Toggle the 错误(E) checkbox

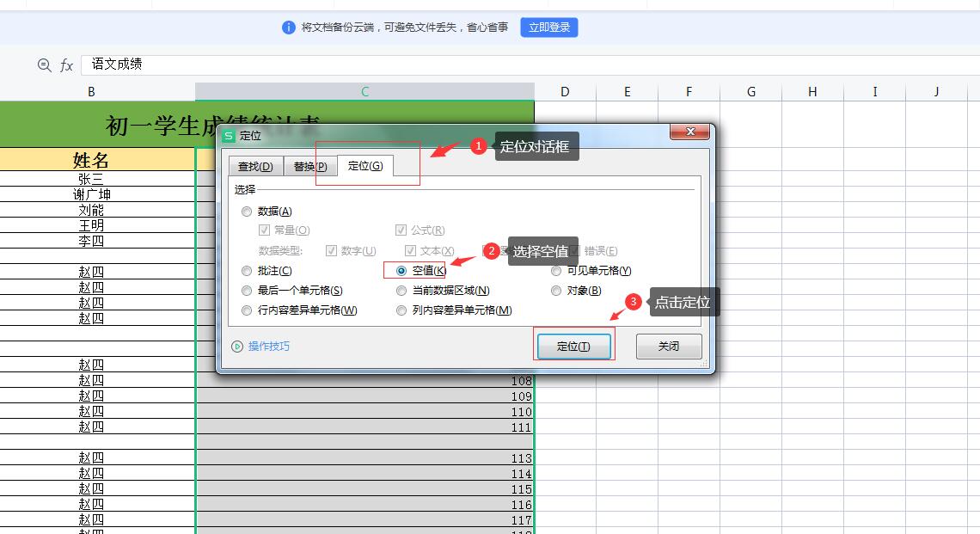575,251
